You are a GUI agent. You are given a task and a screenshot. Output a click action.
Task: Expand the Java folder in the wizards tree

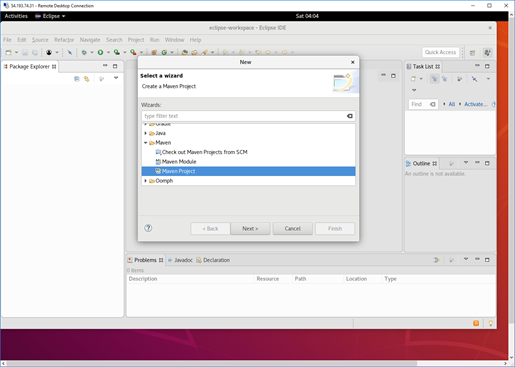click(145, 133)
